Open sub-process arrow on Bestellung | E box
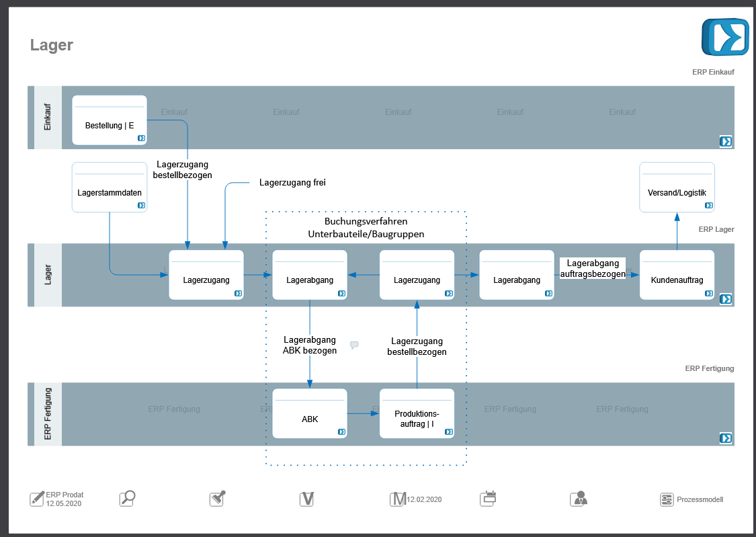 point(141,138)
